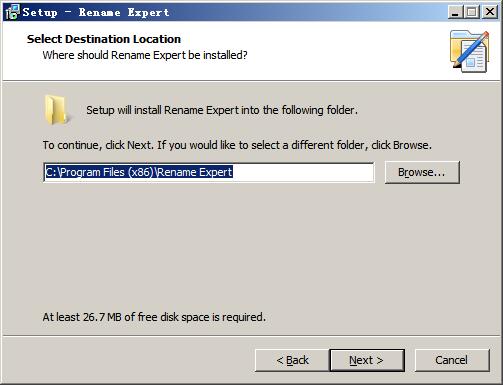This screenshot has height=385, width=503.
Task: Minimize the Setup window
Action: point(455,12)
